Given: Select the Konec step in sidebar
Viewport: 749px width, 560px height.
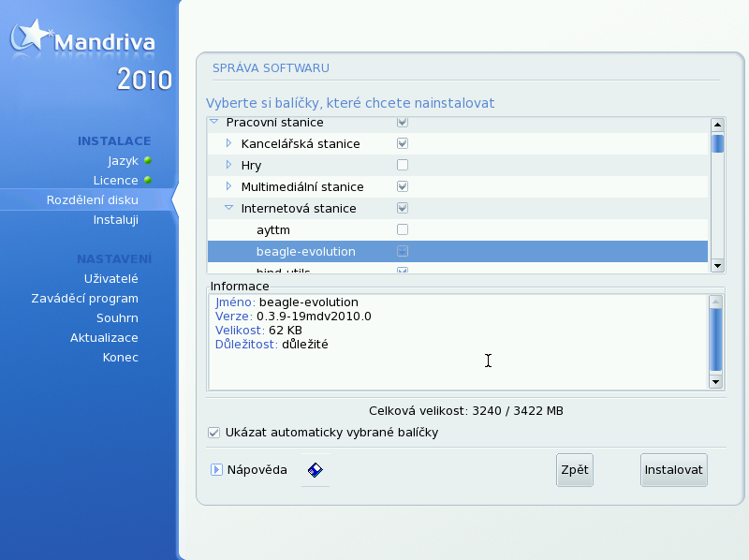Looking at the screenshot, I should [121, 358].
